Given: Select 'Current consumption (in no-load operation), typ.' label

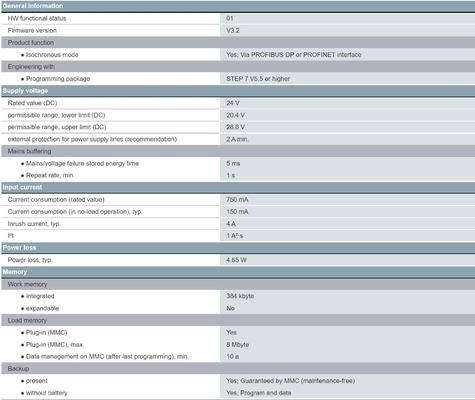Looking at the screenshot, I should tap(75, 212).
